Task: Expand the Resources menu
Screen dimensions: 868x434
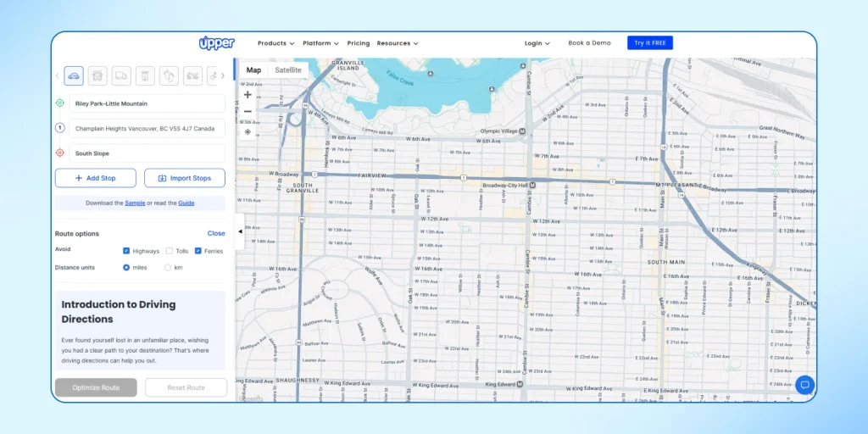Action: [398, 43]
